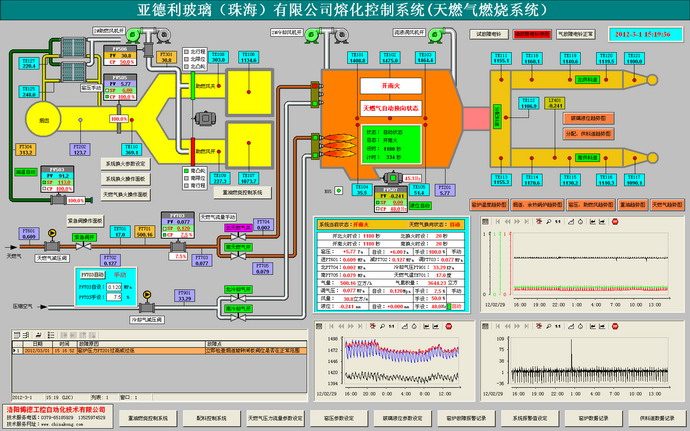Click the first icon in the alarm list toolbar
This screenshot has width=690, height=431.
coord(17,335)
